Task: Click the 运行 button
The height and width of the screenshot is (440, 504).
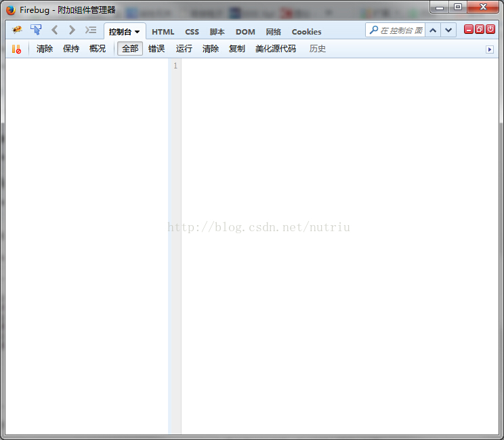Action: click(x=184, y=49)
